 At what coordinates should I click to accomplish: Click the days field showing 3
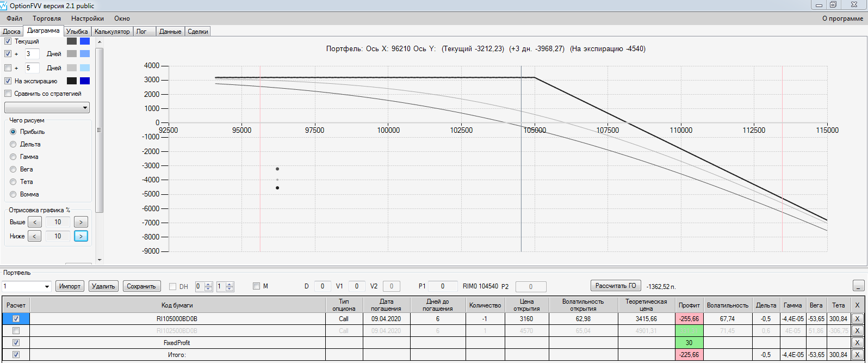pyautogui.click(x=32, y=54)
